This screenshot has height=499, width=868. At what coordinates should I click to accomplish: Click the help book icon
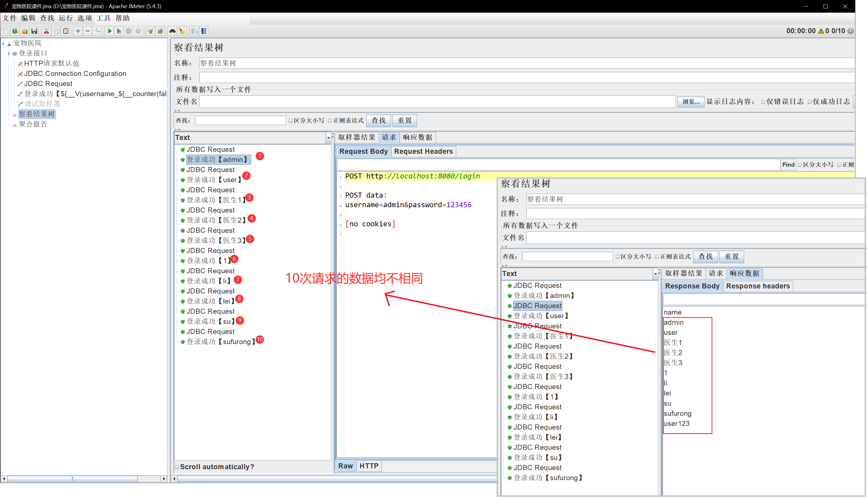click(x=204, y=31)
